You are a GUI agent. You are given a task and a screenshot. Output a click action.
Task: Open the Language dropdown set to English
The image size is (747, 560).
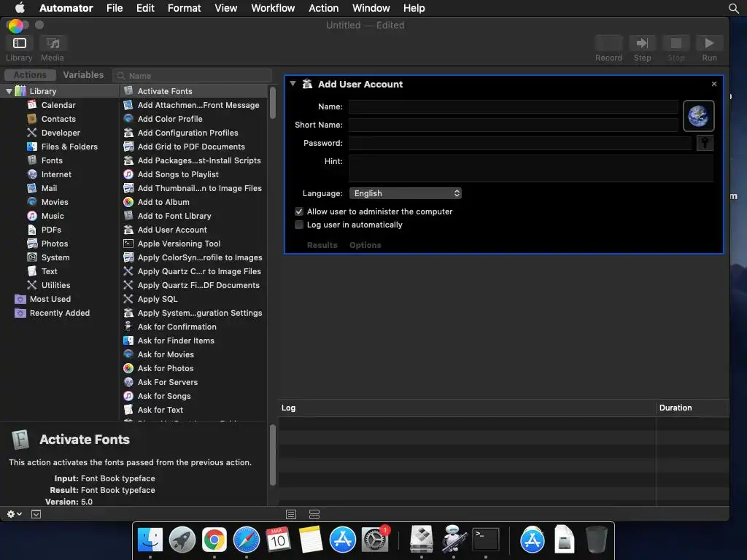click(406, 193)
